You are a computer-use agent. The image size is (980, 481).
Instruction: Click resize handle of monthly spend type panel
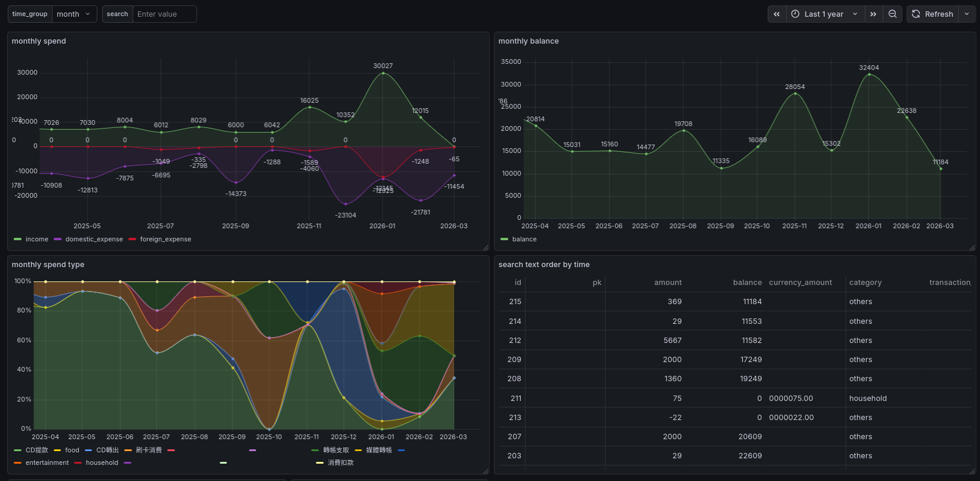pyautogui.click(x=486, y=471)
